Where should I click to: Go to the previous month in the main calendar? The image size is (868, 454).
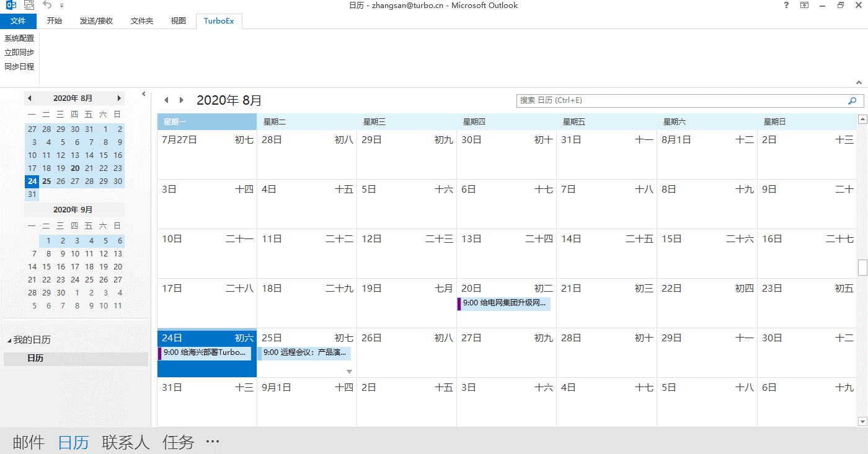166,100
